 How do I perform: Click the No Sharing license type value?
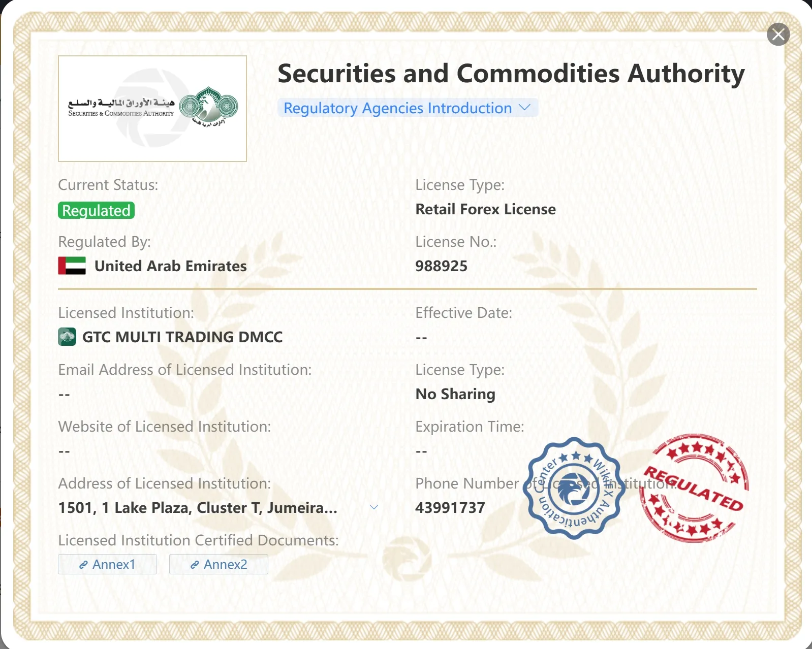(455, 395)
